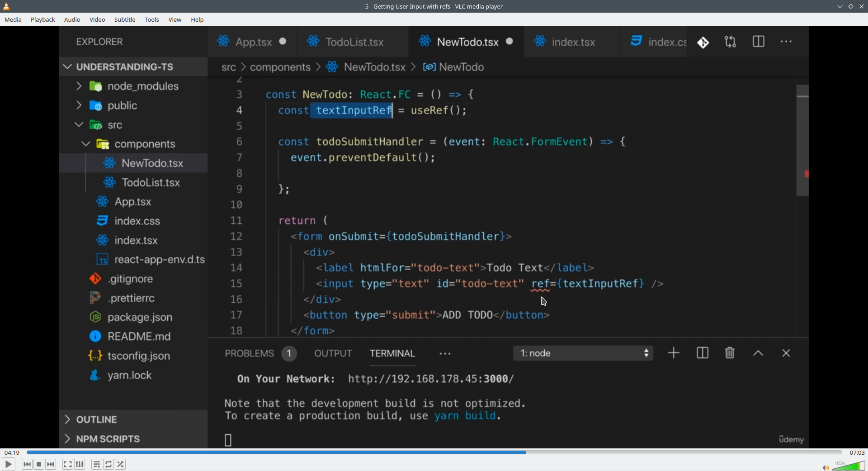Switch to the App.tsx editor tab
This screenshot has width=868, height=471.
point(252,42)
